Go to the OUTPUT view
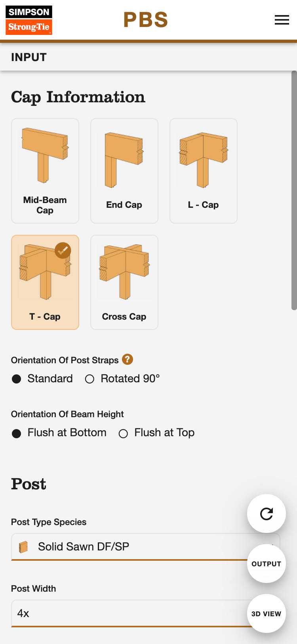 (267, 563)
